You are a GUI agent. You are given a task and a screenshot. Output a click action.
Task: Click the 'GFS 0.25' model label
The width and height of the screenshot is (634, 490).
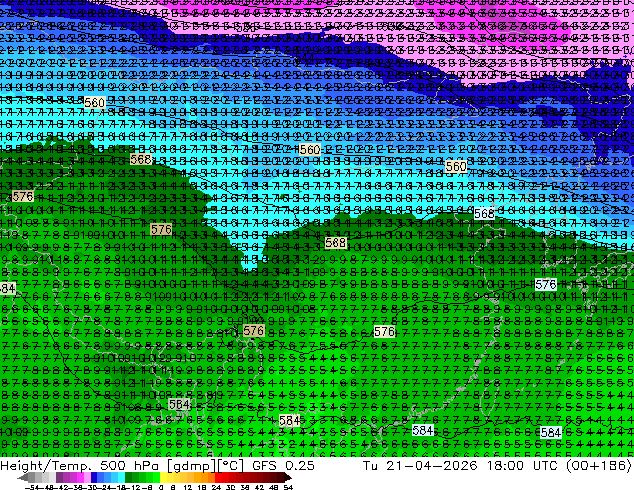click(x=283, y=465)
